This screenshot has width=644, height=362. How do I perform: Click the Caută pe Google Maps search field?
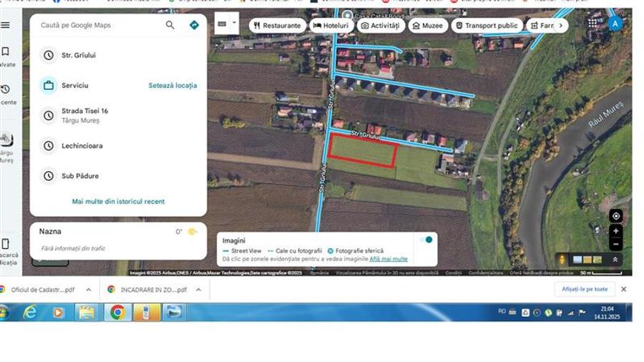point(100,25)
